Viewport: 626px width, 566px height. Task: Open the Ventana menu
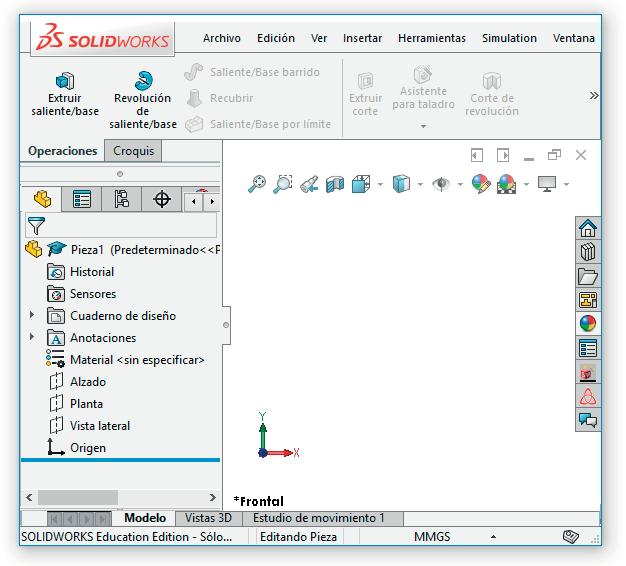tap(574, 38)
